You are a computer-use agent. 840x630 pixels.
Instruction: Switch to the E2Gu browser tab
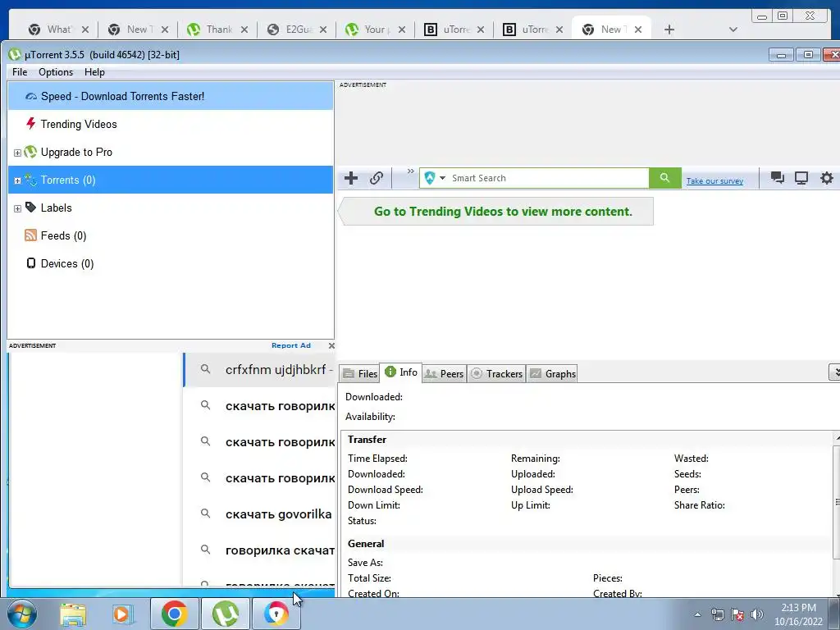296,30
